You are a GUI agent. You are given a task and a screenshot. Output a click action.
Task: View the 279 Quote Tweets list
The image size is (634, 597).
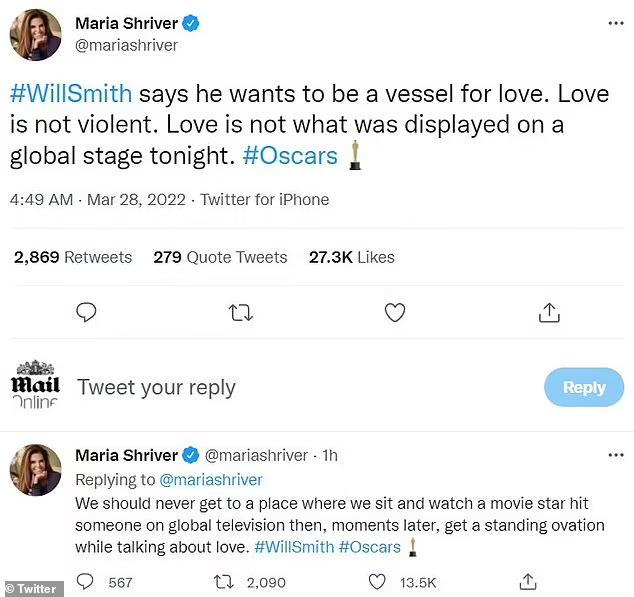220,257
